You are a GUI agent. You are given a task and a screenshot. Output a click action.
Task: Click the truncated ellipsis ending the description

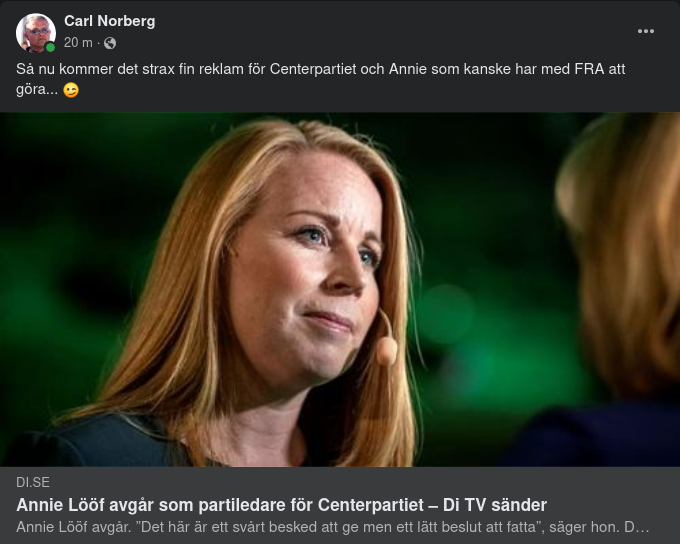[x=641, y=528]
